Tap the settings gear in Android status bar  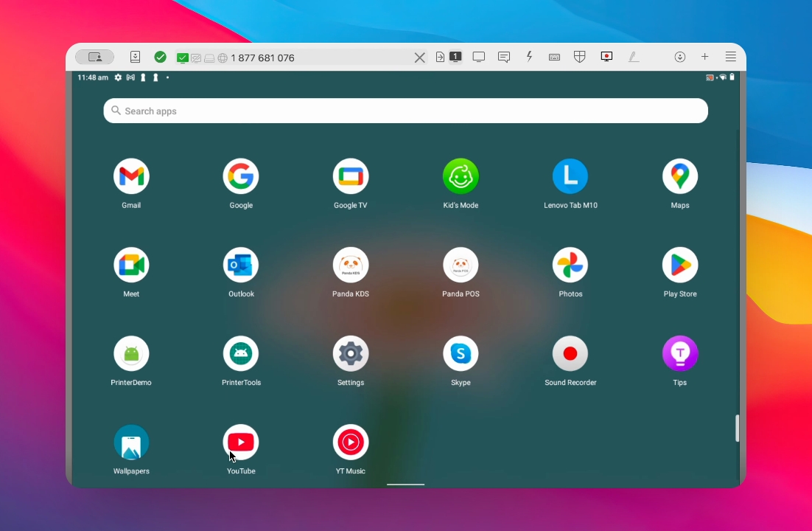118,77
